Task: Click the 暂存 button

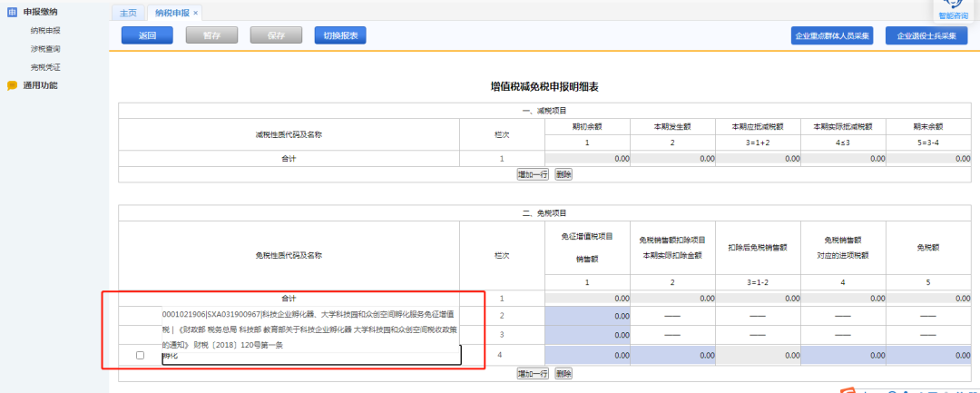Action: click(211, 35)
